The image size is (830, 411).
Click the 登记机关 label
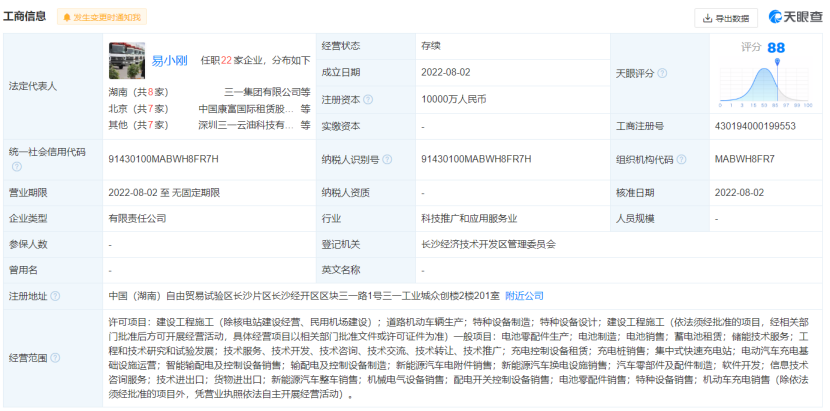[x=341, y=245]
